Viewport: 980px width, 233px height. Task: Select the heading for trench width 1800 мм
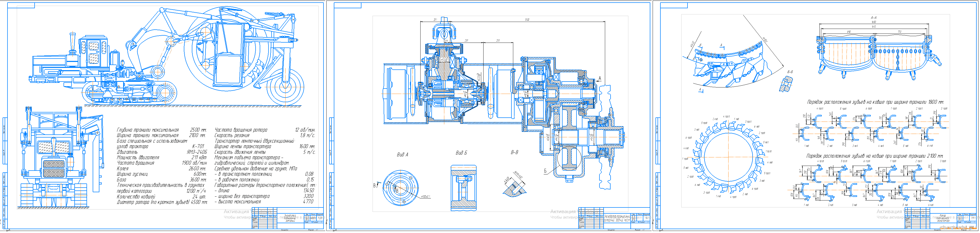click(x=875, y=102)
